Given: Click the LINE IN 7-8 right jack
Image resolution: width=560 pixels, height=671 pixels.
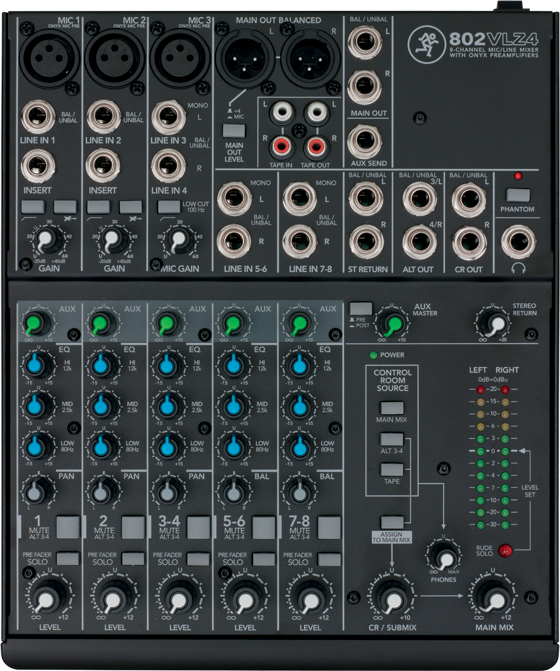Looking at the screenshot, I should tap(300, 241).
